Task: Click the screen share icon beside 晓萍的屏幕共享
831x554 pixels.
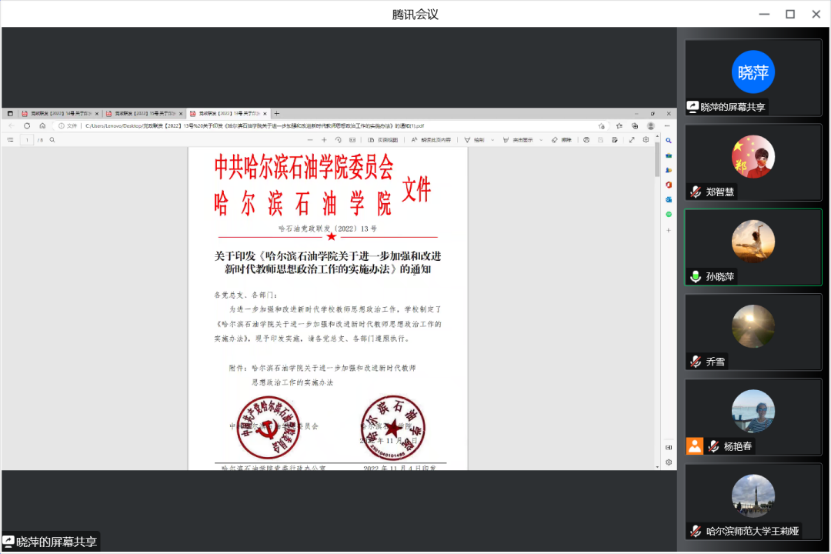Action: click(692, 107)
